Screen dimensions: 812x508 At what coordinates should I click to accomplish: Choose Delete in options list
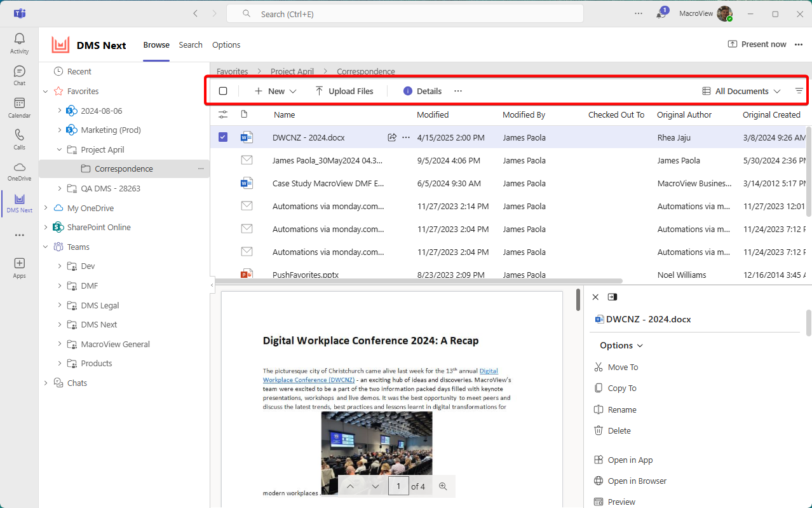coord(612,431)
